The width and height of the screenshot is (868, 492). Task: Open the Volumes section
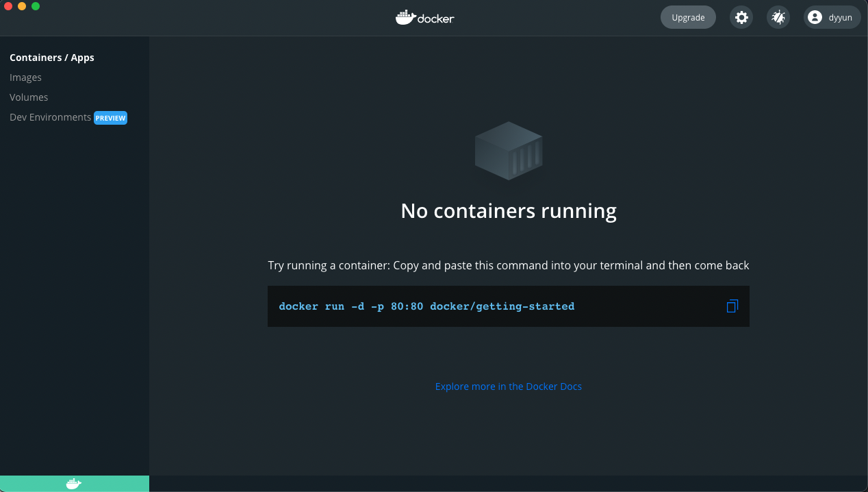click(29, 97)
